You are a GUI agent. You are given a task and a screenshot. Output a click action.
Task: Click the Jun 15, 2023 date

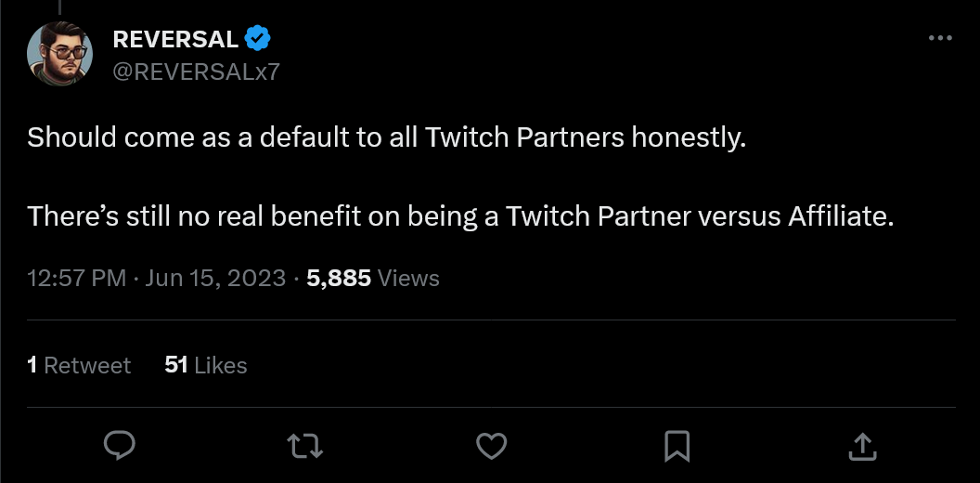[215, 278]
